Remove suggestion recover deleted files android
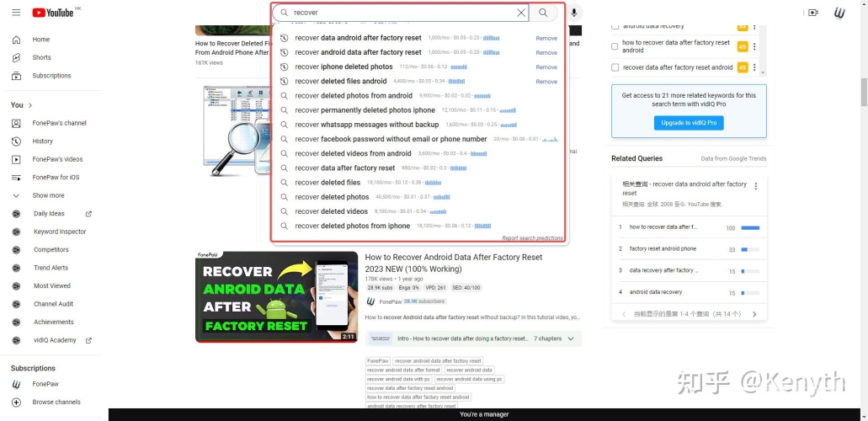The height and width of the screenshot is (421, 868). [546, 82]
